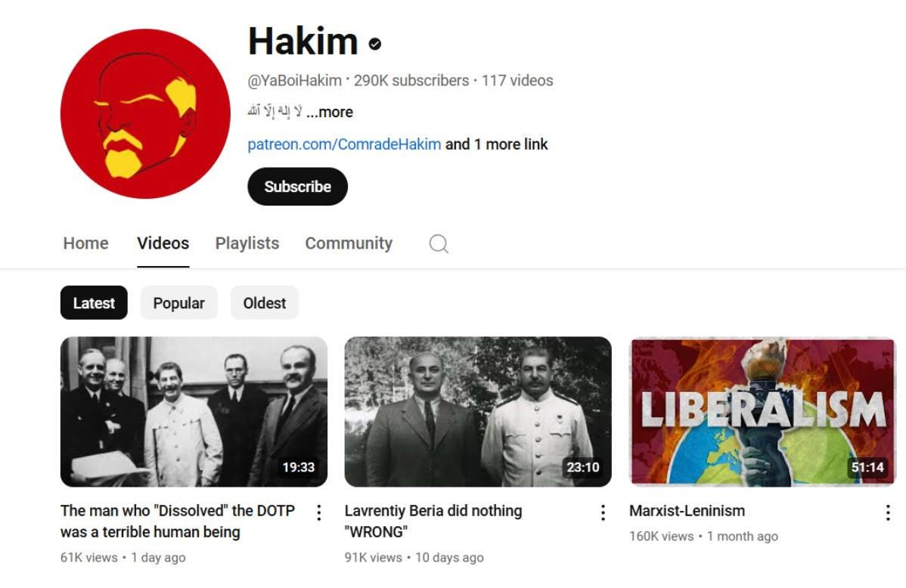Open options menu for the DOTP video

[318, 512]
